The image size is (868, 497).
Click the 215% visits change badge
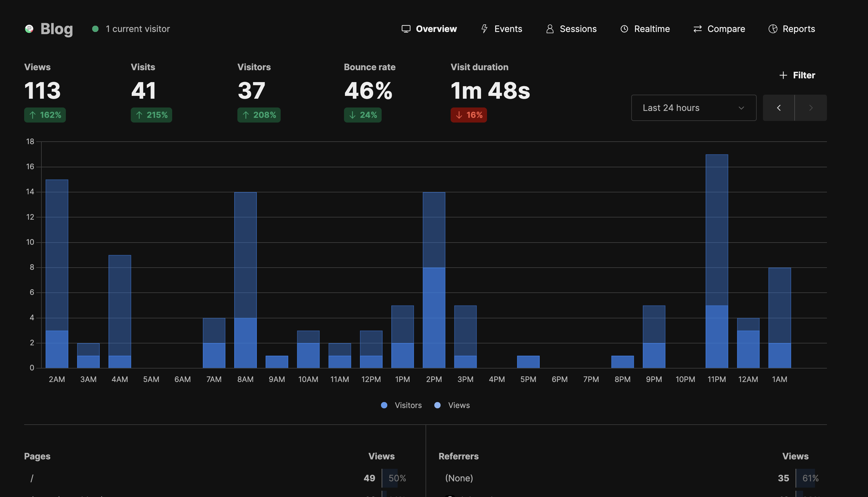pyautogui.click(x=151, y=115)
